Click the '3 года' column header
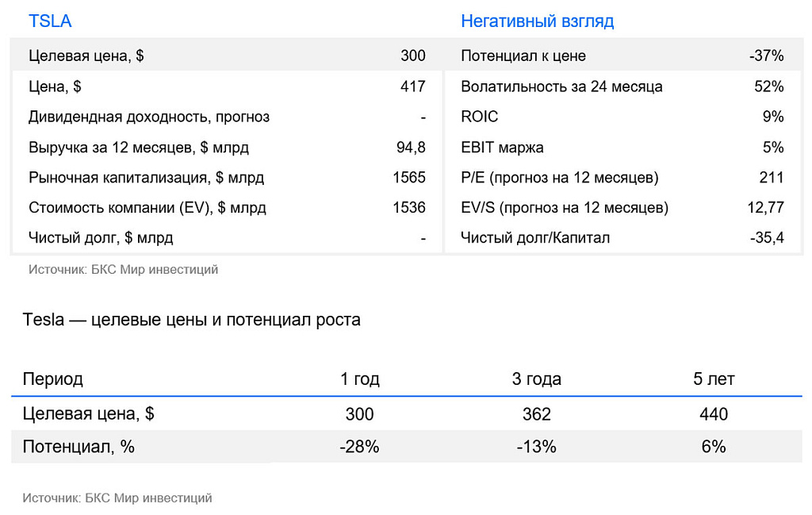This screenshot has height=515, width=812. (537, 379)
